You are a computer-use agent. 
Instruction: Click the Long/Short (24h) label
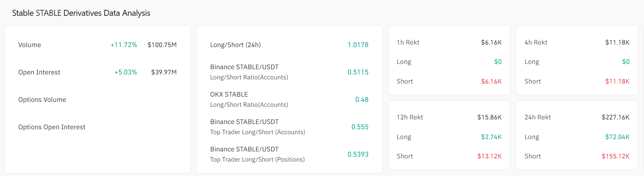235,45
